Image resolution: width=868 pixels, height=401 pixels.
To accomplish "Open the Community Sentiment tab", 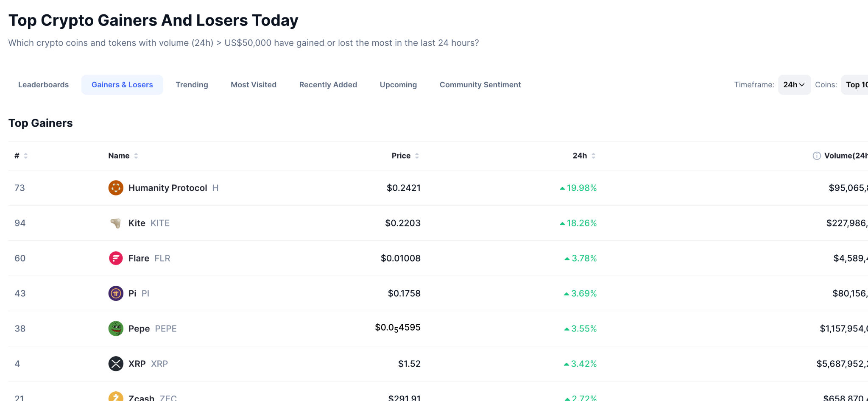I will (480, 85).
